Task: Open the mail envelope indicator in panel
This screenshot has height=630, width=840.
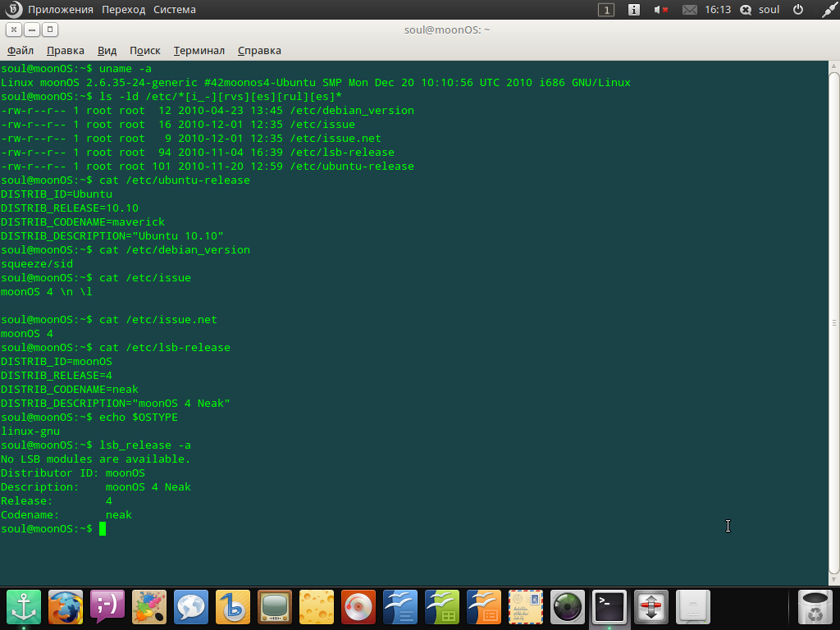Action: click(689, 10)
